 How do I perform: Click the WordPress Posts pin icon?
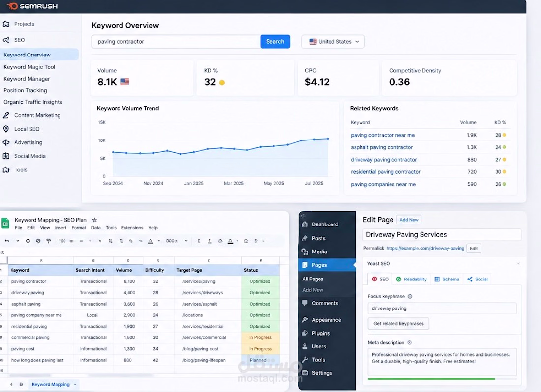pos(305,238)
